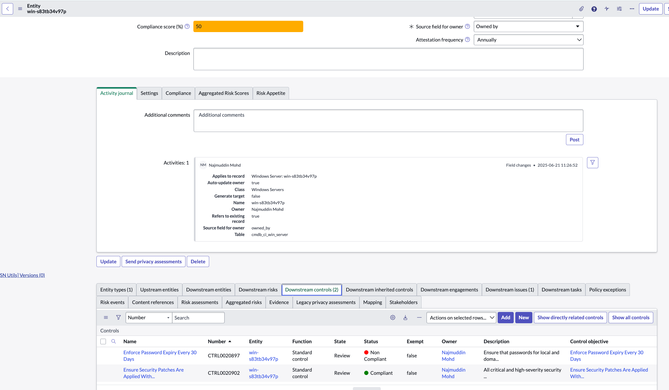Open the Controls list menu icon
The height and width of the screenshot is (390, 669).
(106, 317)
